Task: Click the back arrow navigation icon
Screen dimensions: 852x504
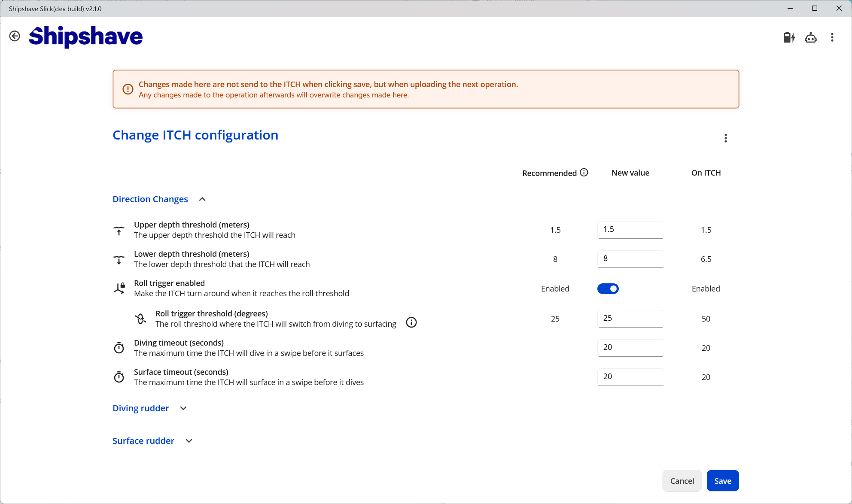Action: 15,36
